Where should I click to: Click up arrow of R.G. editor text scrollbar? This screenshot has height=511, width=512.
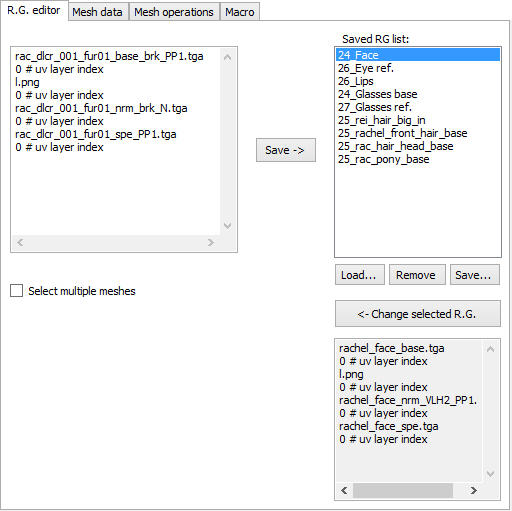point(228,57)
